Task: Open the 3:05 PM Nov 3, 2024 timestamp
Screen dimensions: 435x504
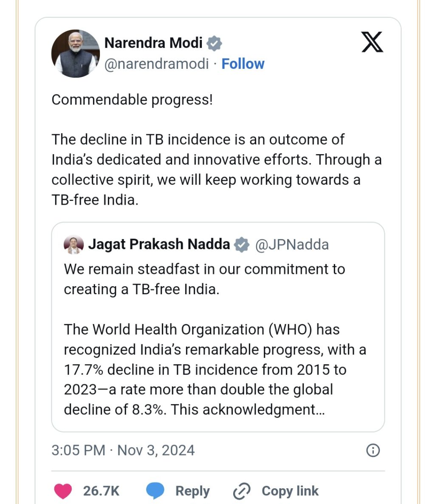Action: pyautogui.click(x=123, y=451)
